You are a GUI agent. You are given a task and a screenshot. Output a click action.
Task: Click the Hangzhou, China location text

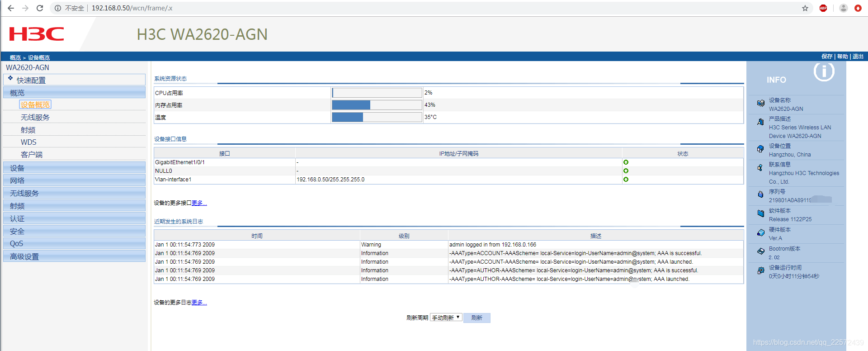pyautogui.click(x=790, y=155)
